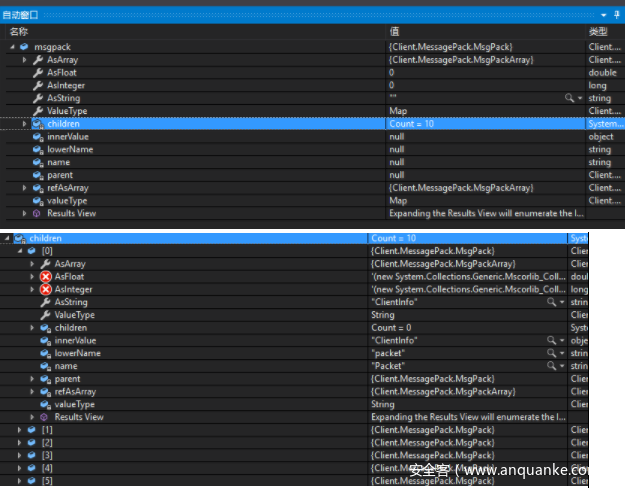Screen dimensions: 625x489
Task: Expand the highlighted children row in top panel
Action: (x=25, y=123)
